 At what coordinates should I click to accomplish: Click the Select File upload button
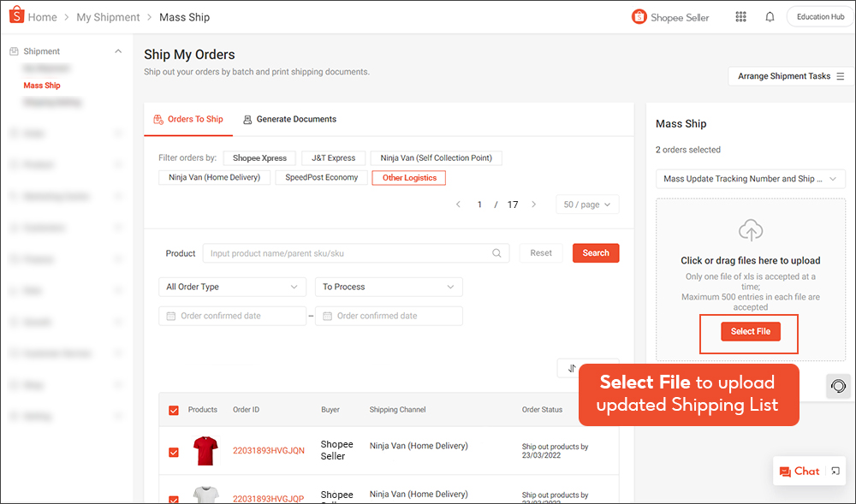[749, 331]
